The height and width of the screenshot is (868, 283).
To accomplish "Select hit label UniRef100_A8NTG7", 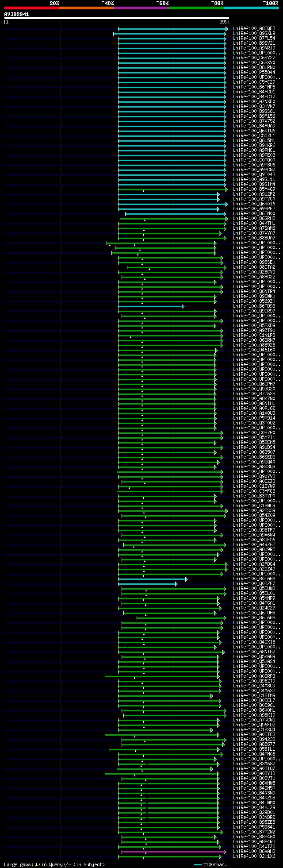I will click(254, 652).
